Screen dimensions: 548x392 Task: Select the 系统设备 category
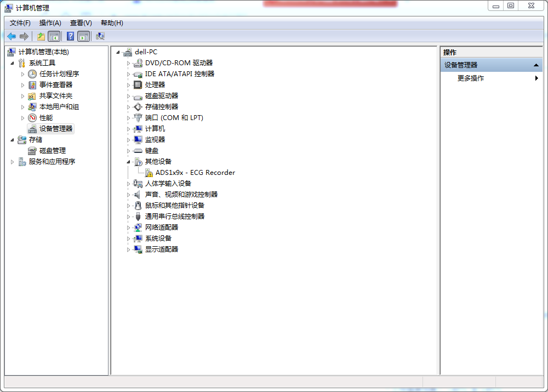point(158,238)
